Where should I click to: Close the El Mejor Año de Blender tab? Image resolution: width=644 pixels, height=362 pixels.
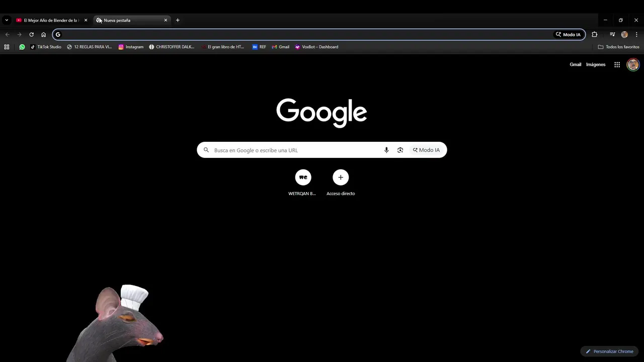86,20
